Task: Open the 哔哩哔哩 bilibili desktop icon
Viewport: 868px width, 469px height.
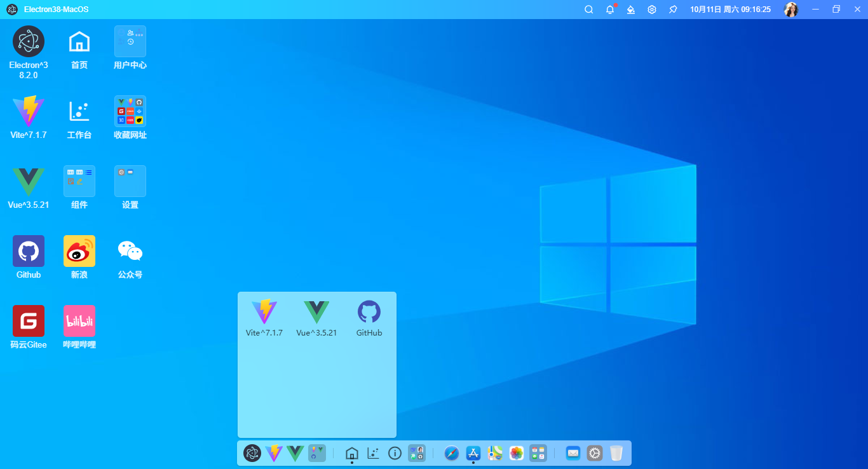Action: point(79,321)
